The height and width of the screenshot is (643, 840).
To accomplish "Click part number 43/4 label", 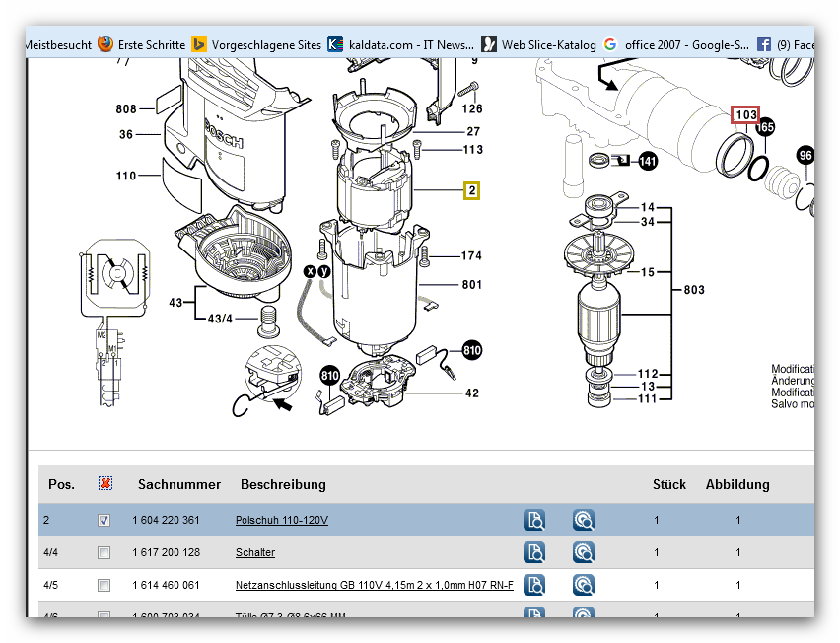I will tap(220, 319).
